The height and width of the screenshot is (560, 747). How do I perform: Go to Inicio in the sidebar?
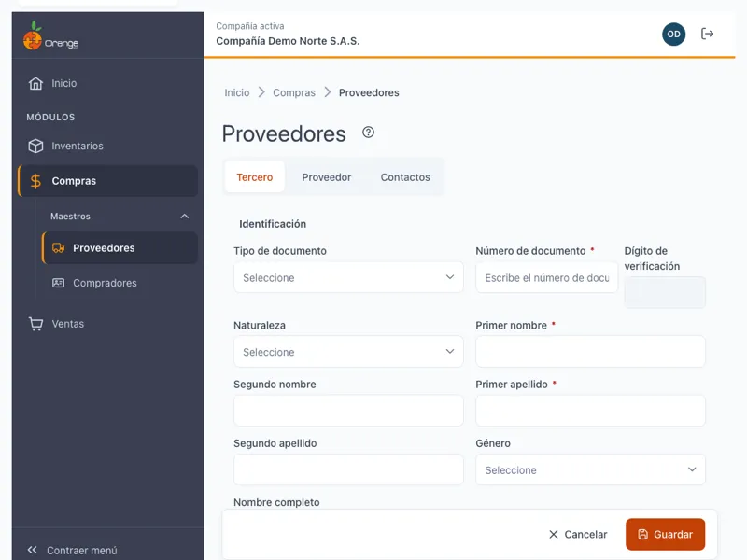point(108,83)
